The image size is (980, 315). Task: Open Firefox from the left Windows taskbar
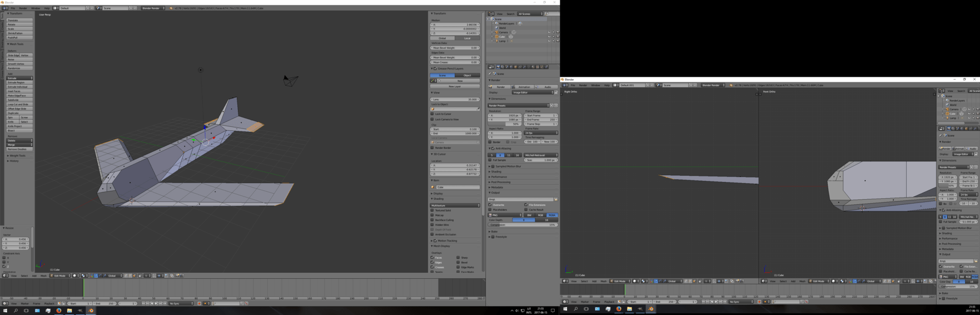pyautogui.click(x=58, y=311)
